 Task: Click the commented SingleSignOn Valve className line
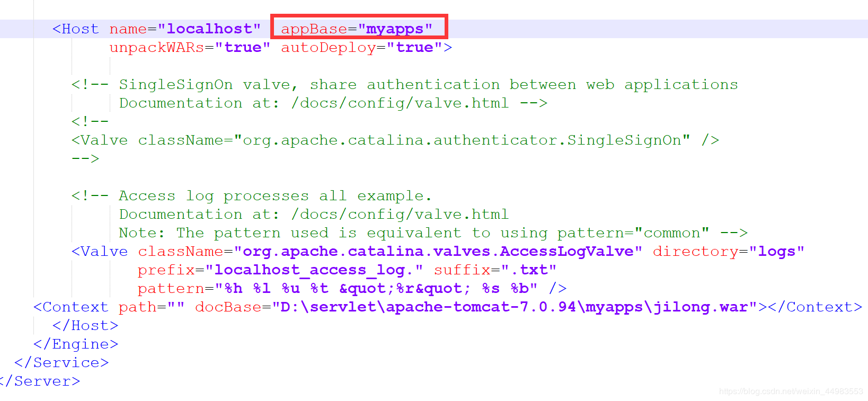(x=395, y=140)
